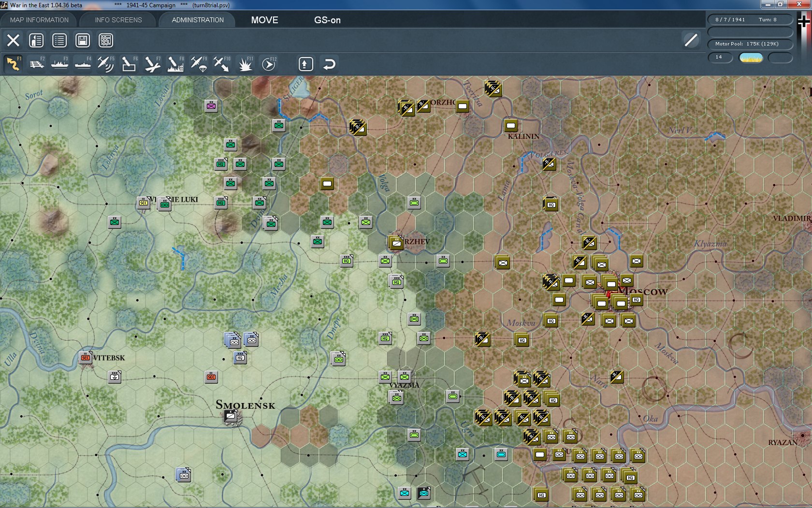The height and width of the screenshot is (508, 812).
Task: Activate the F5 air recon mode
Action: pyautogui.click(x=106, y=64)
